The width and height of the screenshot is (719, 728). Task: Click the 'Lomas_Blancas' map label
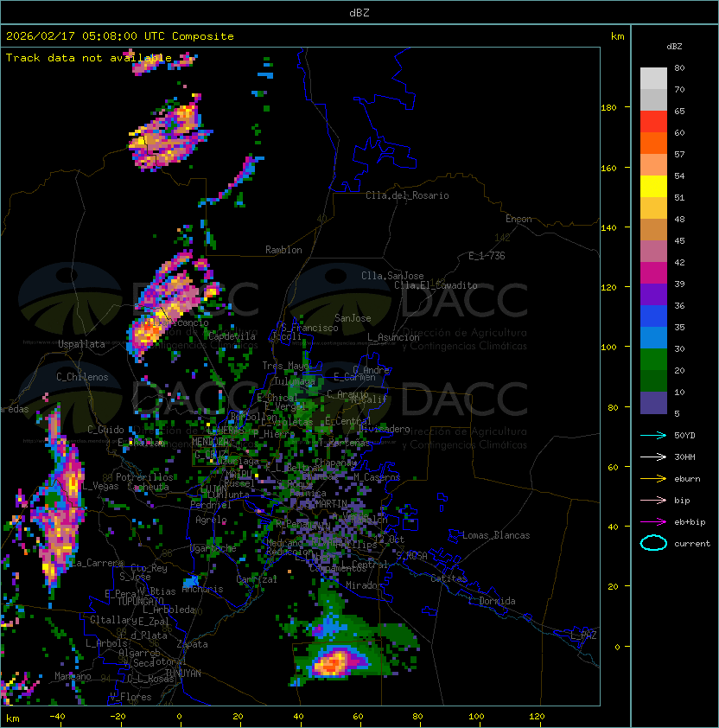(496, 535)
